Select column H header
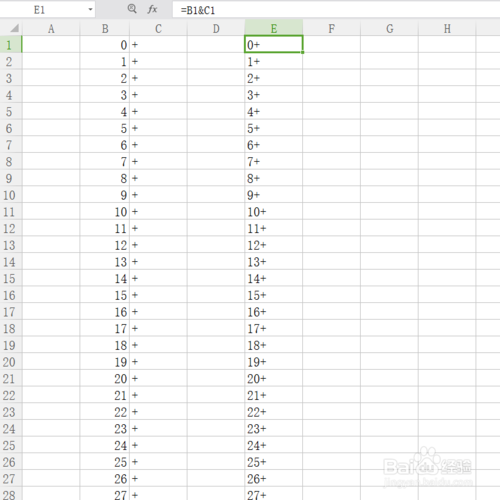Viewport: 500px width, 500px height. coord(447,29)
